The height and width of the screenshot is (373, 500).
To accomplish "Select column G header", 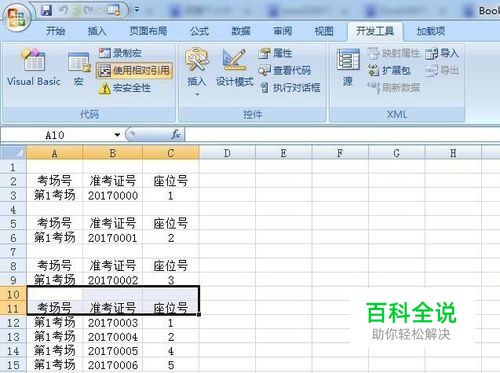I will (397, 153).
